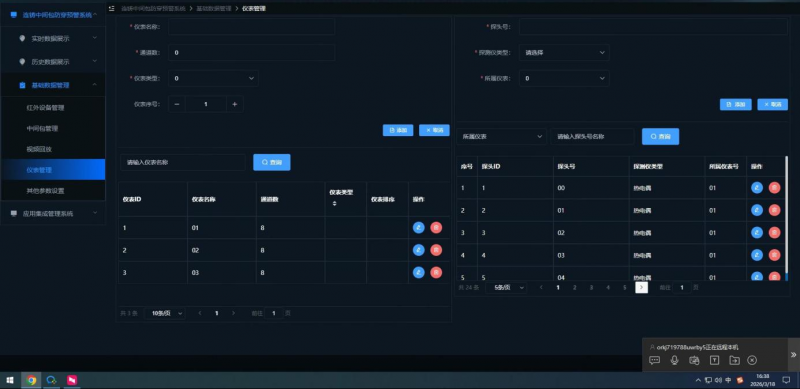The width and height of the screenshot is (800, 389).
Task: Click 查询 button for instrument search
Action: point(272,162)
